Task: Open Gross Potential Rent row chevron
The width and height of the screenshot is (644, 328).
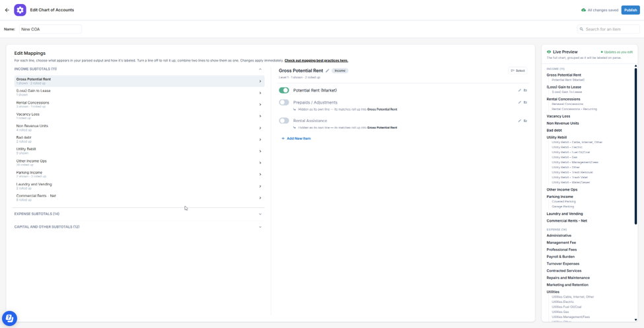Action: point(260,81)
